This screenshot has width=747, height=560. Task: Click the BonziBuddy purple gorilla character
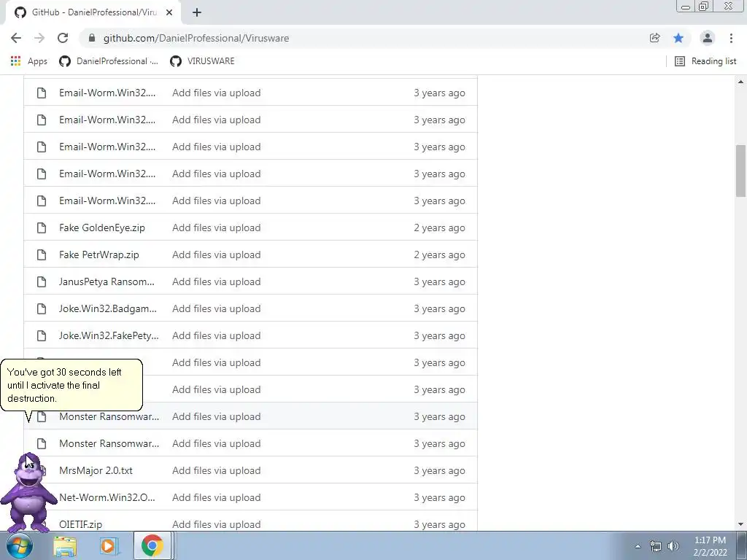click(28, 493)
